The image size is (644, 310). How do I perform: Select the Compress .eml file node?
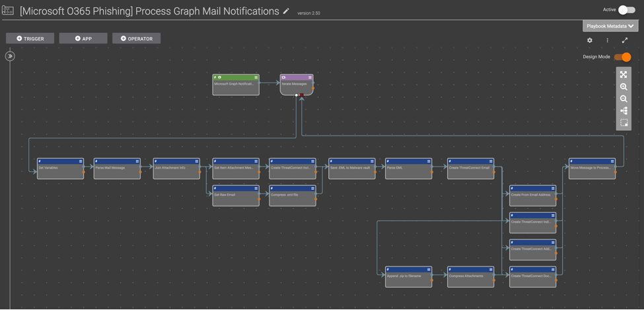(293, 196)
